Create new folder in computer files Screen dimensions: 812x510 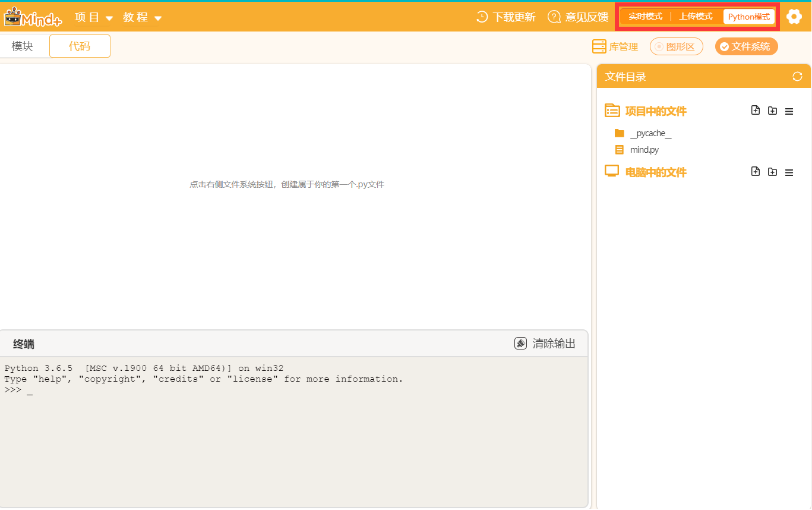(x=772, y=172)
